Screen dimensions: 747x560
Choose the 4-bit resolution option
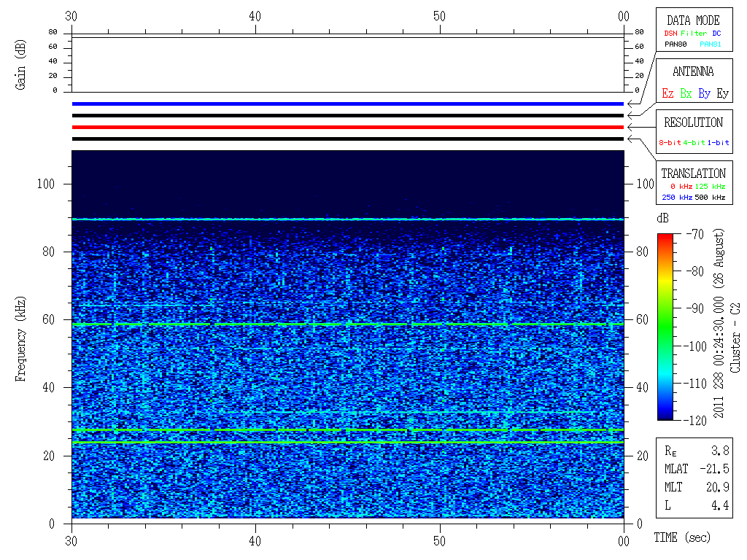tap(694, 143)
